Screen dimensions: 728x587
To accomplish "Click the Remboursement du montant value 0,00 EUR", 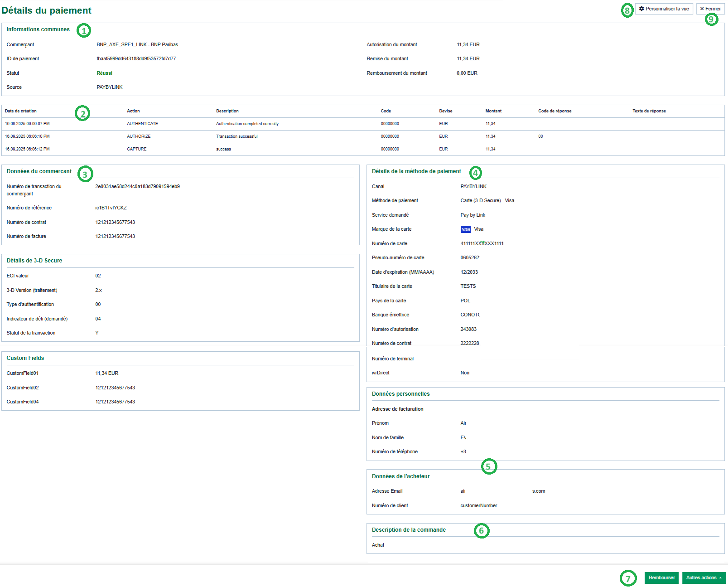I will tap(467, 73).
